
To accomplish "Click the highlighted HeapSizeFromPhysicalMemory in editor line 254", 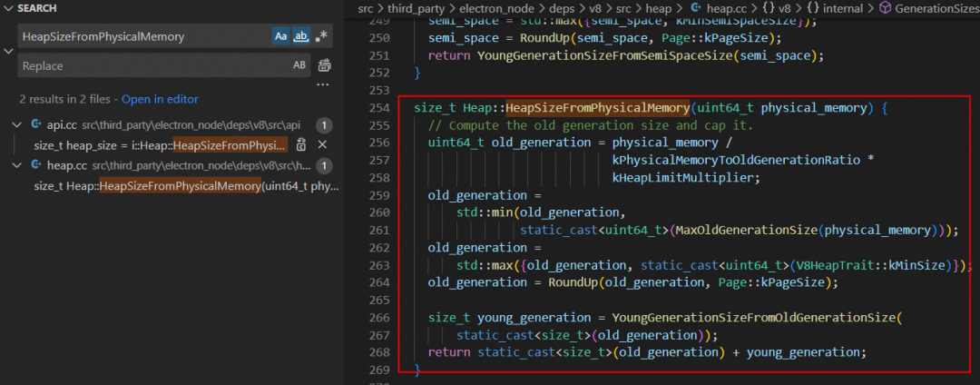I will tap(597, 107).
